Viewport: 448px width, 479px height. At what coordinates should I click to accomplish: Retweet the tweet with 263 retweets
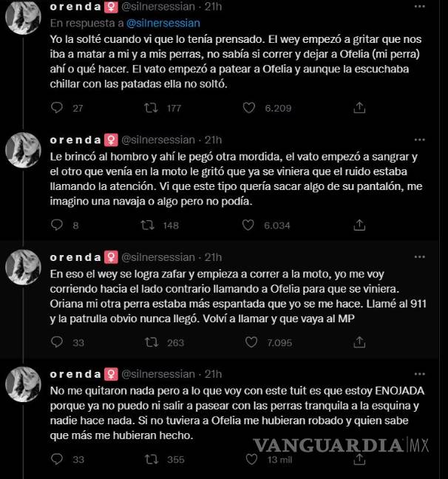(152, 342)
